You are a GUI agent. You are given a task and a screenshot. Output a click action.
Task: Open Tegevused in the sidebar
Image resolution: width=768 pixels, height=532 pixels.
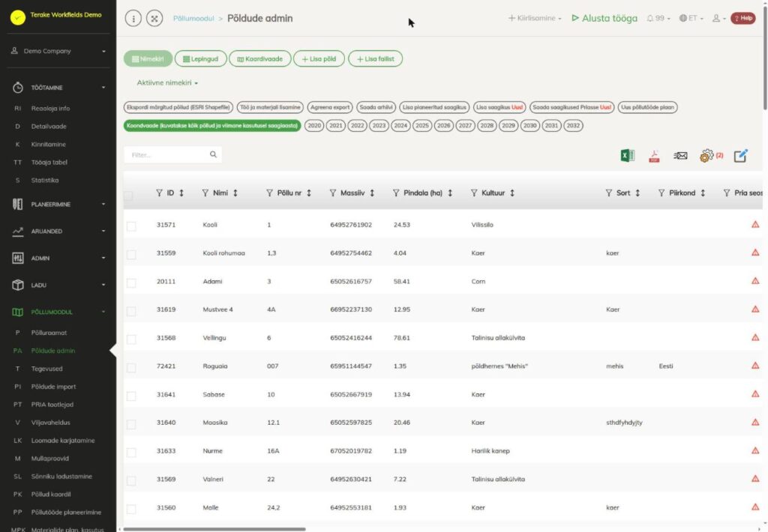[x=47, y=369]
